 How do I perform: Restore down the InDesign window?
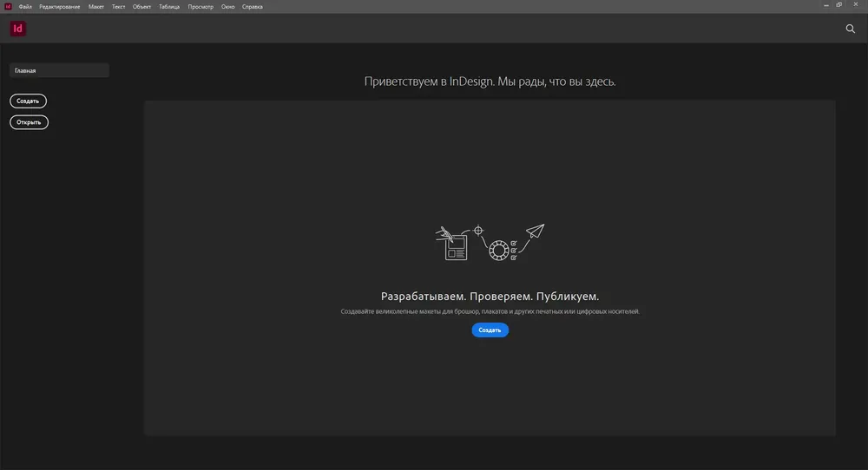(839, 5)
